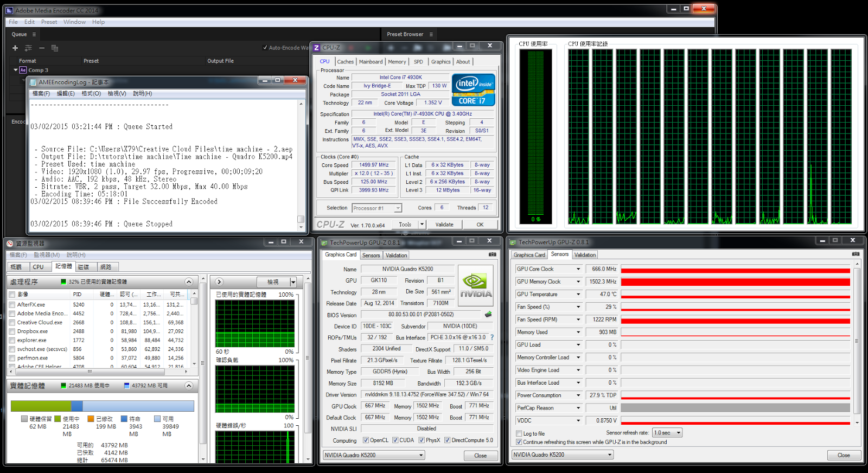Viewport: 868px width, 473px height.
Task: Check the AfterFX.exe process checkbox
Action: (12, 305)
